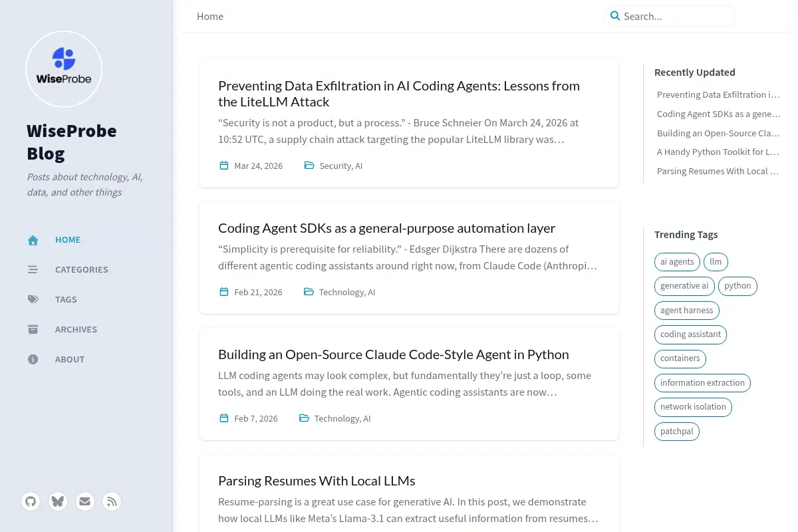Click the Home house icon in sidebar
798x532 pixels.
click(33, 240)
